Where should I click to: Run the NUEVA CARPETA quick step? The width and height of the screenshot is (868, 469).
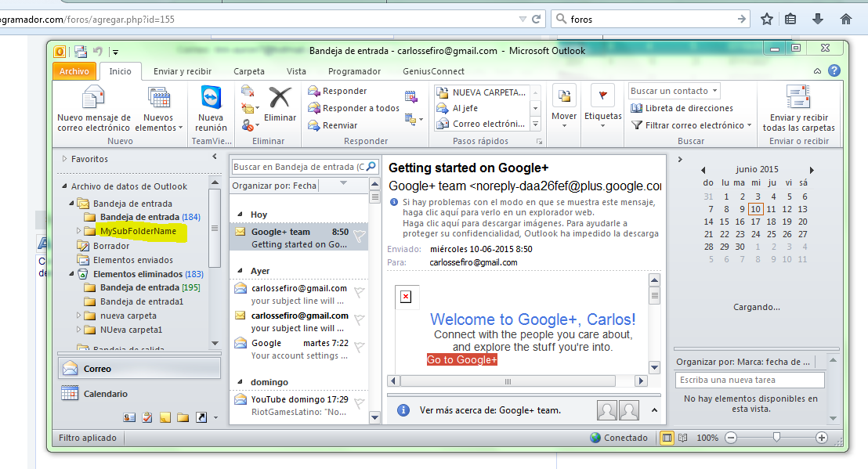click(481, 92)
